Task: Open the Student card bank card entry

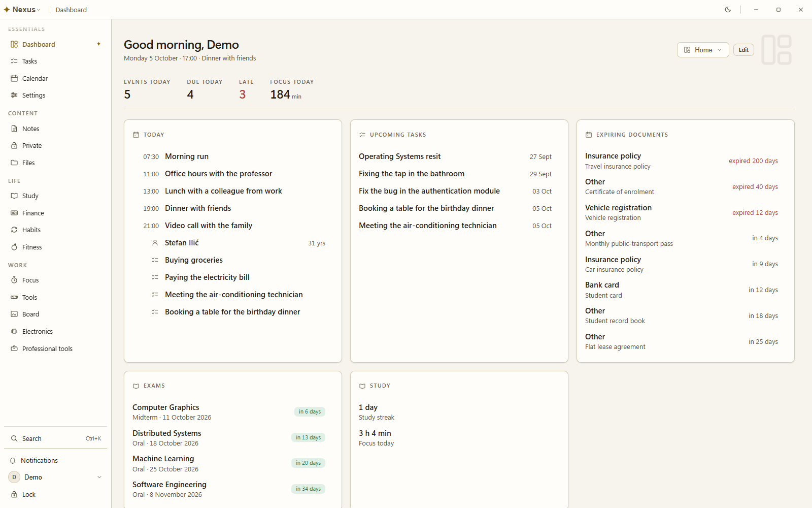Action: pos(682,290)
